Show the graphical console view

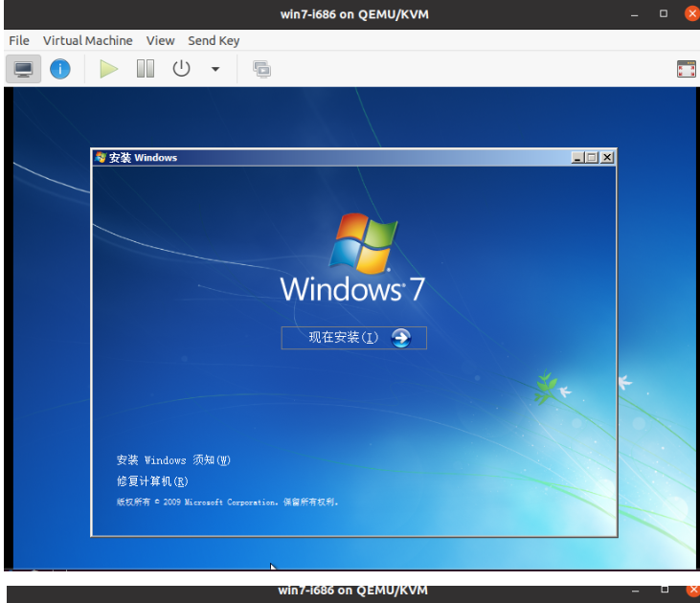click(x=23, y=69)
